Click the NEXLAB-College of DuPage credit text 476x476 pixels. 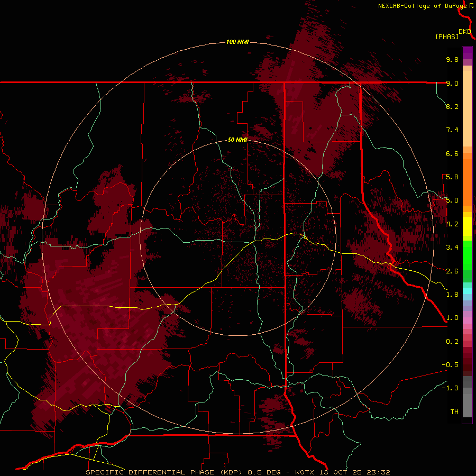[422, 6]
